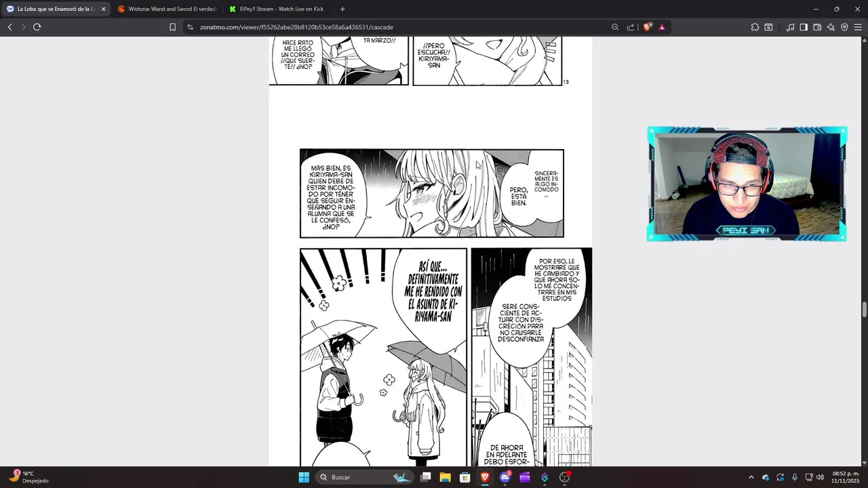Share this page using share icon
Screen dimensions: 868x488
631,27
